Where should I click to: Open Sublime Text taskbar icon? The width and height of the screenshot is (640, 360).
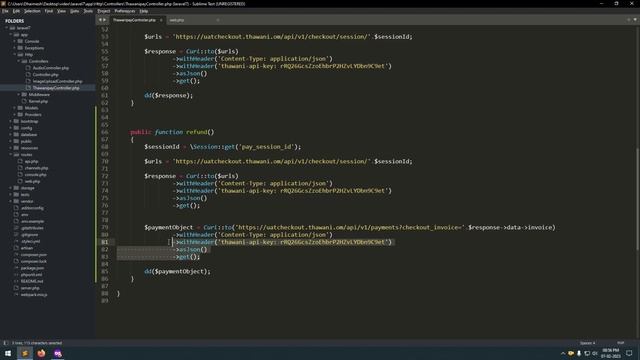click(24, 353)
